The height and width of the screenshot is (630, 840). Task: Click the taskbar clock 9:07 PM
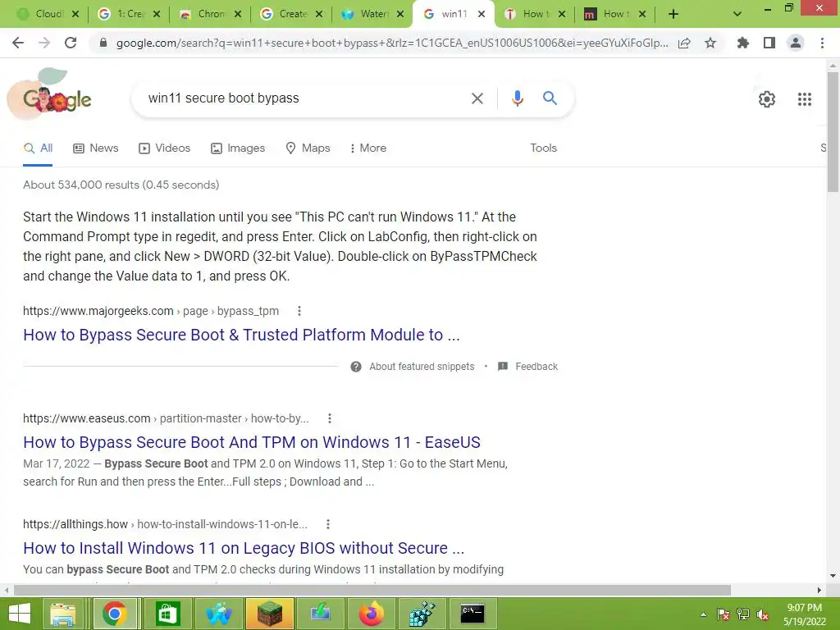pyautogui.click(x=804, y=614)
